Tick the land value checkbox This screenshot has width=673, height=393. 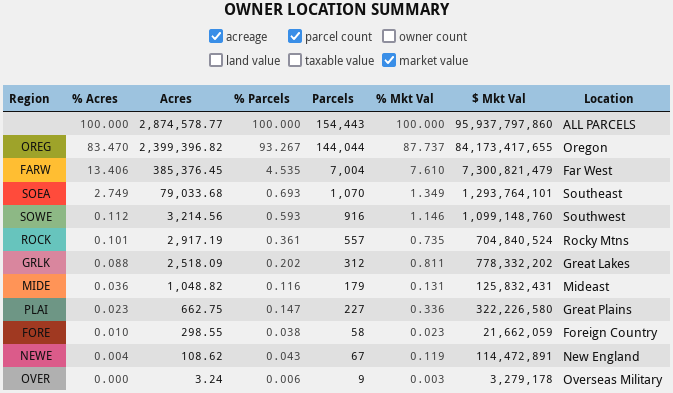point(216,60)
